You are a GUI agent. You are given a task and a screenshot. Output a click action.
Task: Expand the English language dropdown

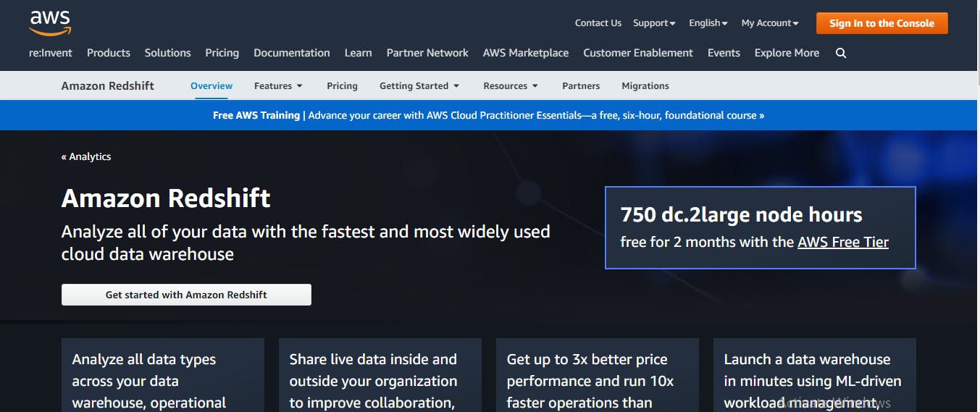point(708,23)
